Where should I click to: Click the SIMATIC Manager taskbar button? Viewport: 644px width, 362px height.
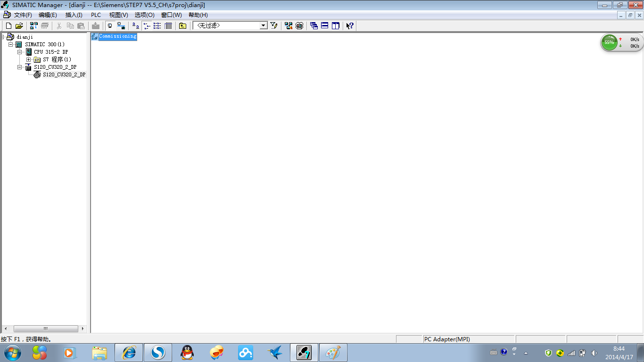pyautogui.click(x=304, y=353)
